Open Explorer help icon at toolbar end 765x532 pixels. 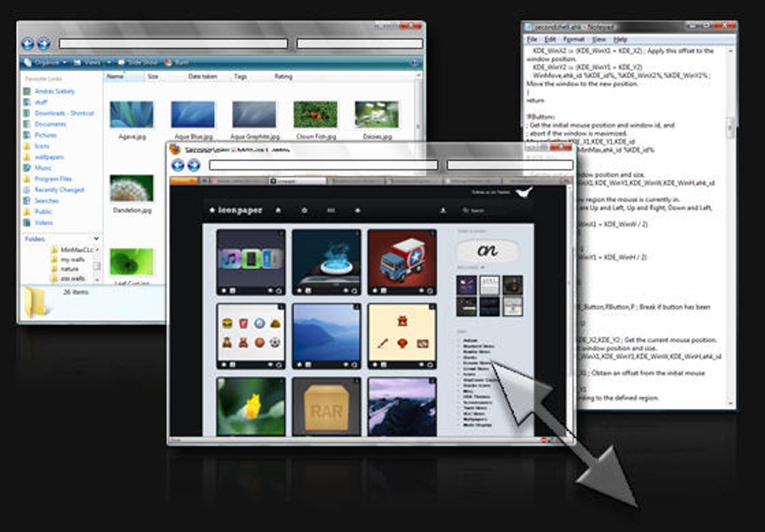[x=414, y=62]
